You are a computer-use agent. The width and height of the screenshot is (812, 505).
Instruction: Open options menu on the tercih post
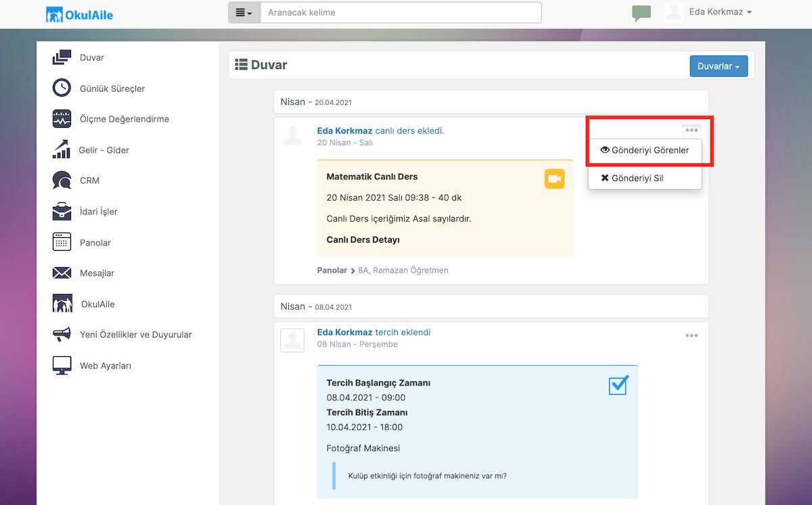coord(691,336)
